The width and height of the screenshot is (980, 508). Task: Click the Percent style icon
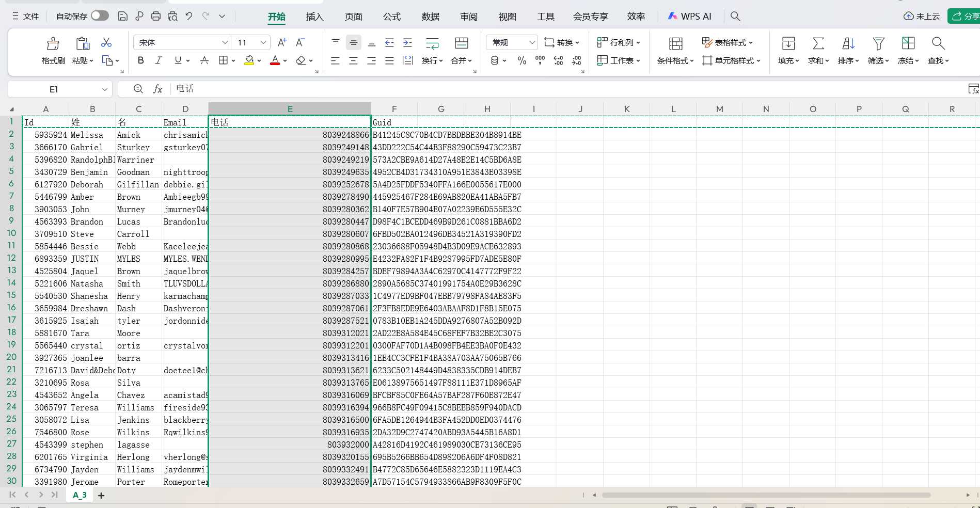pyautogui.click(x=522, y=60)
